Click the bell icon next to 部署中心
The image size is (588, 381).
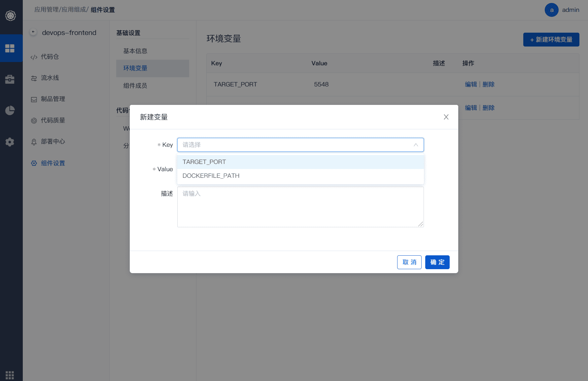click(x=34, y=142)
